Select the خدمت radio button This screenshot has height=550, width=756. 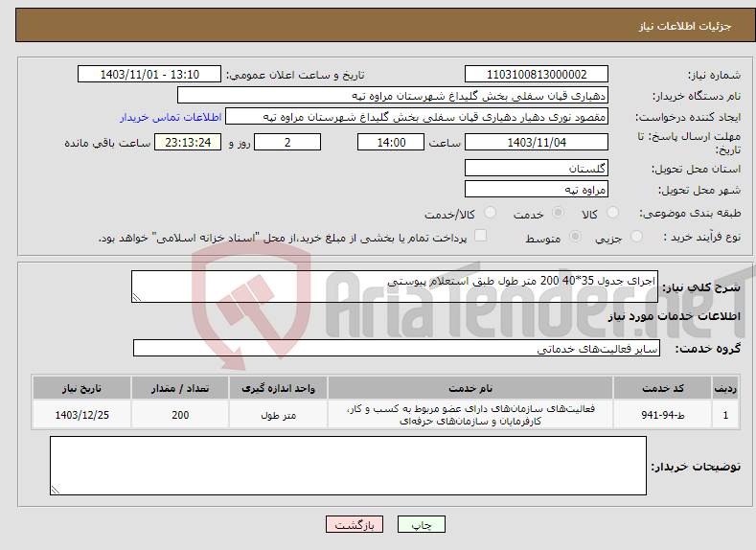click(x=558, y=213)
